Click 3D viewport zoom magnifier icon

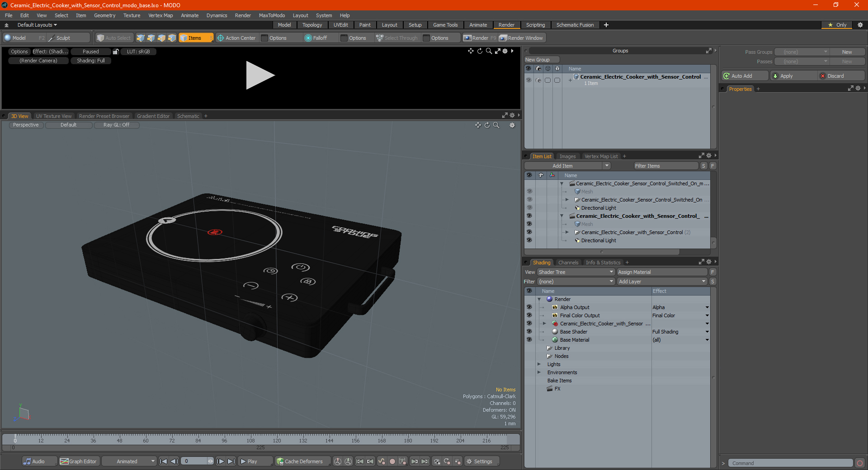(496, 125)
